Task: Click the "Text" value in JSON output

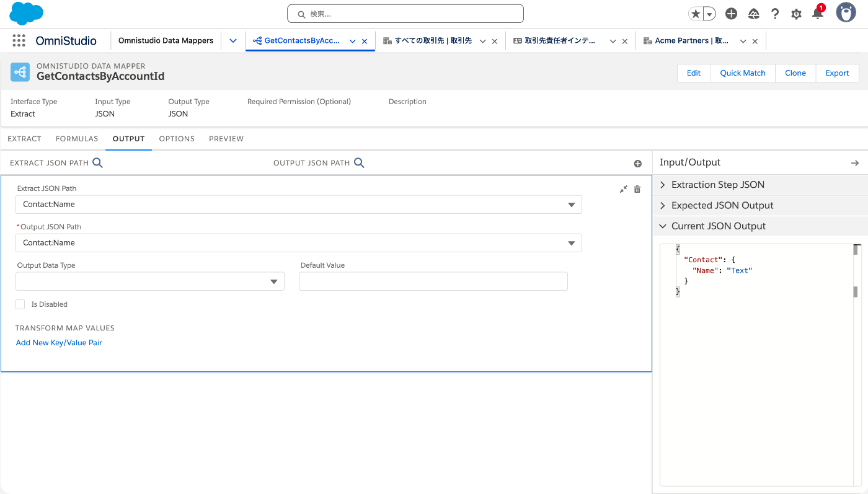Action: point(739,271)
